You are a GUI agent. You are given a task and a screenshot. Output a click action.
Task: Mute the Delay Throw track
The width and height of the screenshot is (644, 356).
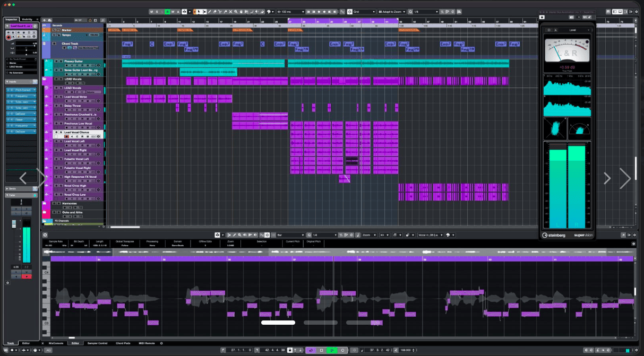click(56, 106)
